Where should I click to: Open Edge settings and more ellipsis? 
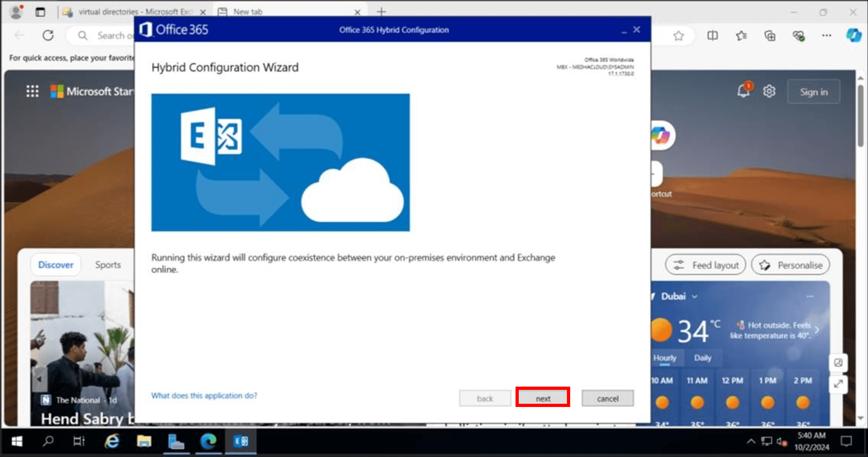[826, 36]
